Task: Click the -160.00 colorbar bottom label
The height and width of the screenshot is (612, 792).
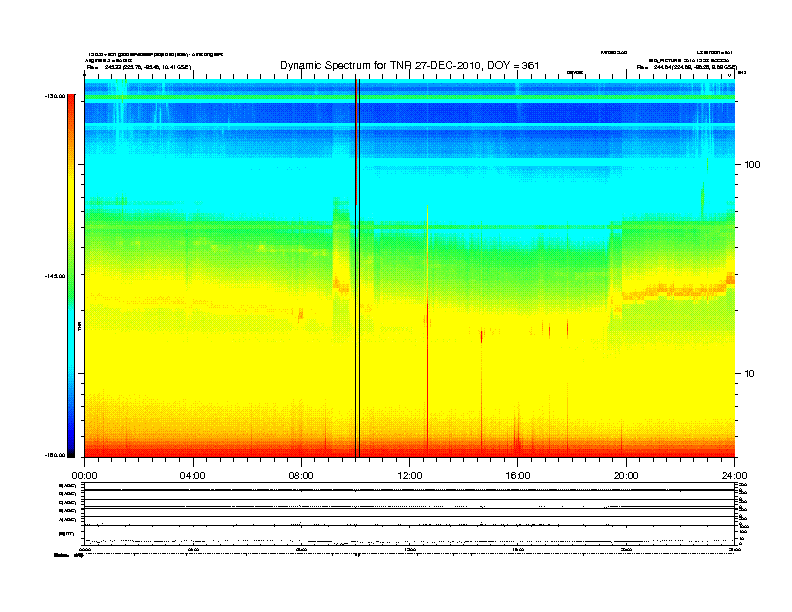Action: point(55,455)
